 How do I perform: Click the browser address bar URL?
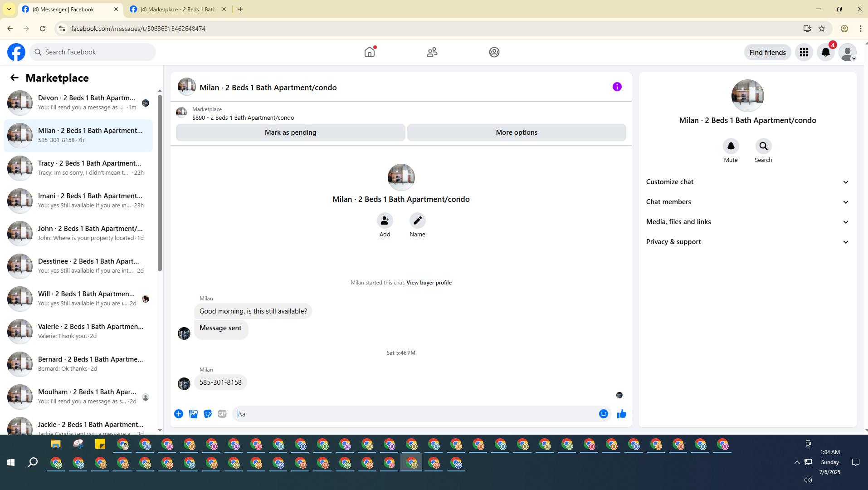138,29
